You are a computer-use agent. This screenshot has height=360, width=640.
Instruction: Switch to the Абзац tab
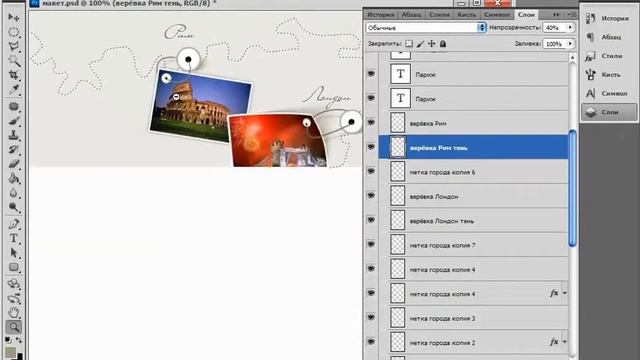click(411, 14)
